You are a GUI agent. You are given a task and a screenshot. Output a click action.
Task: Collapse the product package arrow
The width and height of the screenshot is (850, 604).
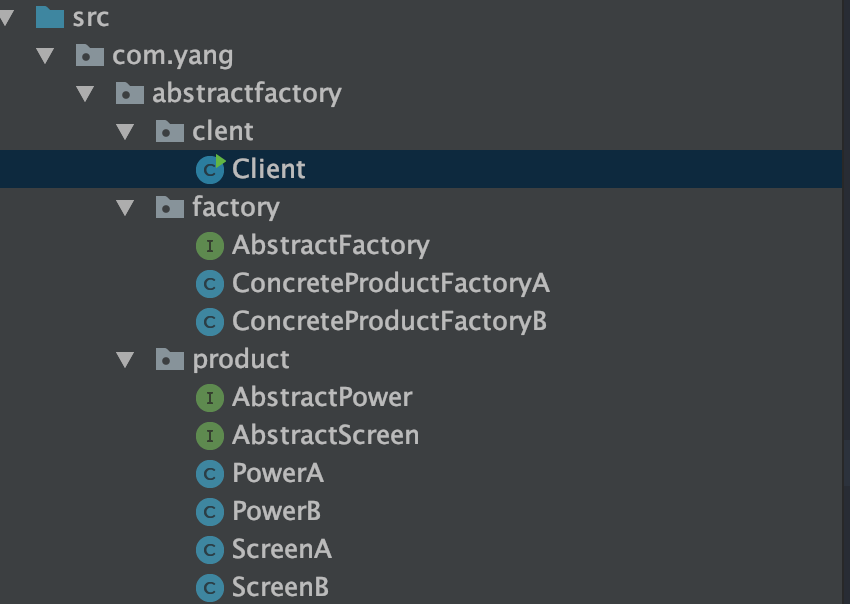click(x=125, y=359)
